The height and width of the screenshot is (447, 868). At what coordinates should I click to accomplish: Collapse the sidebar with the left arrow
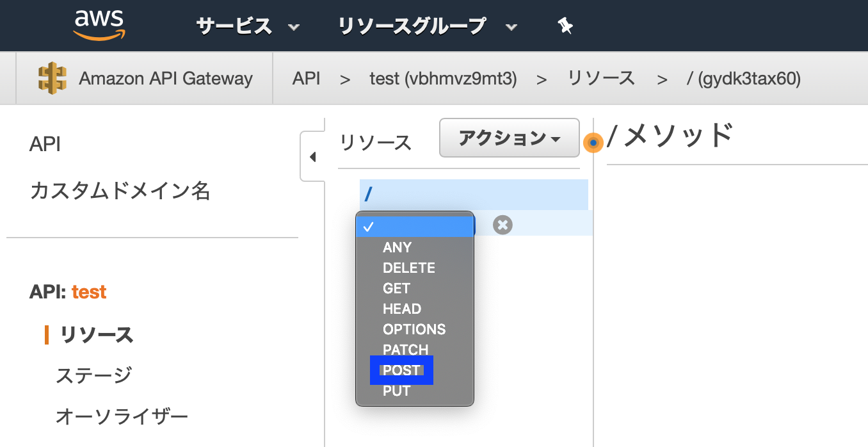(x=312, y=157)
